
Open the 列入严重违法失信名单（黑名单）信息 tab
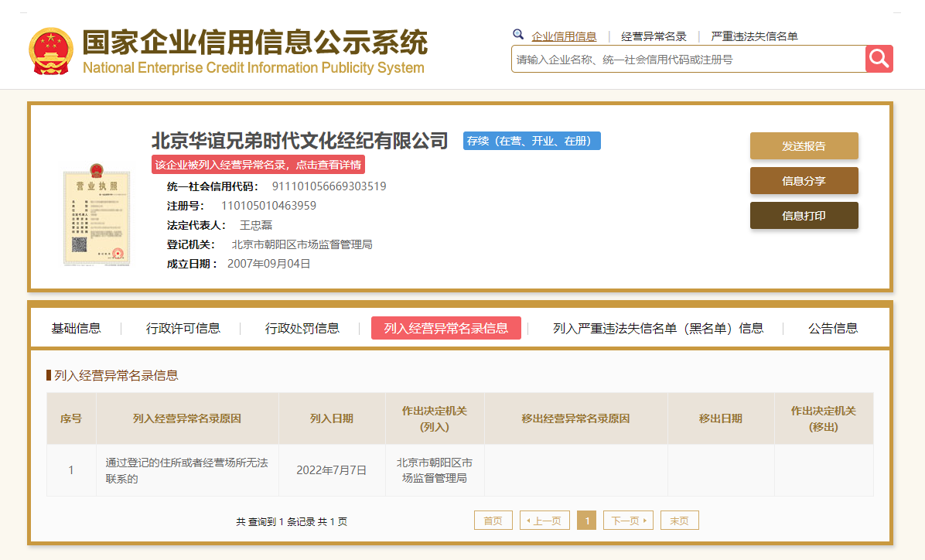[x=658, y=328]
